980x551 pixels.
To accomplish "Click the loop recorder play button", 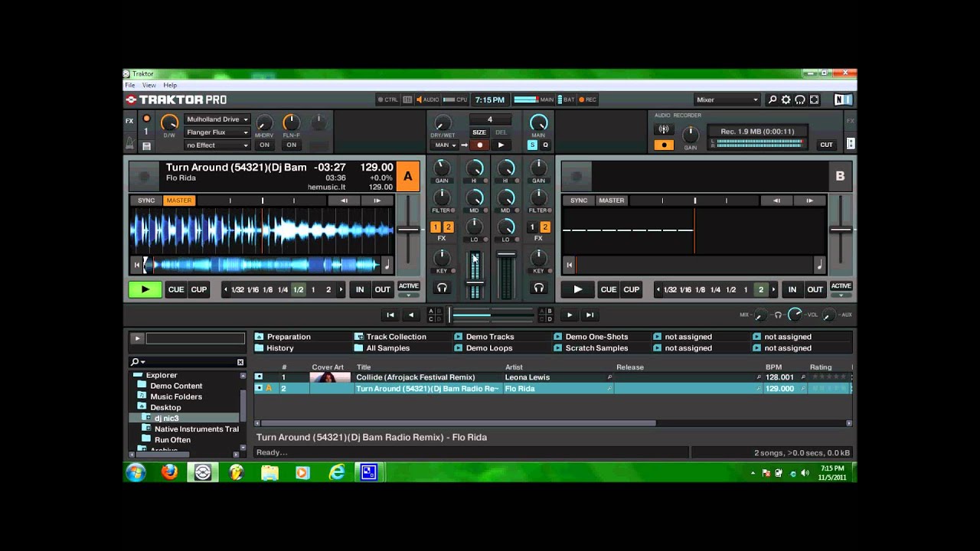I will point(501,145).
